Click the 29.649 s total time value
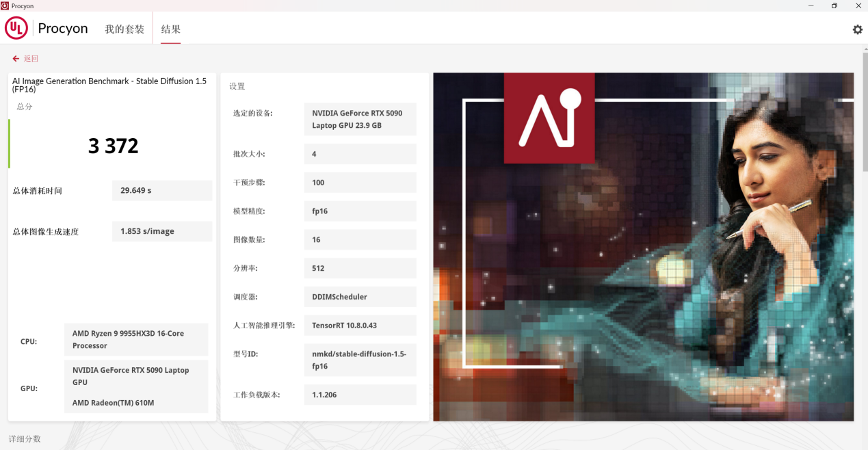The width and height of the screenshot is (868, 450). click(161, 190)
